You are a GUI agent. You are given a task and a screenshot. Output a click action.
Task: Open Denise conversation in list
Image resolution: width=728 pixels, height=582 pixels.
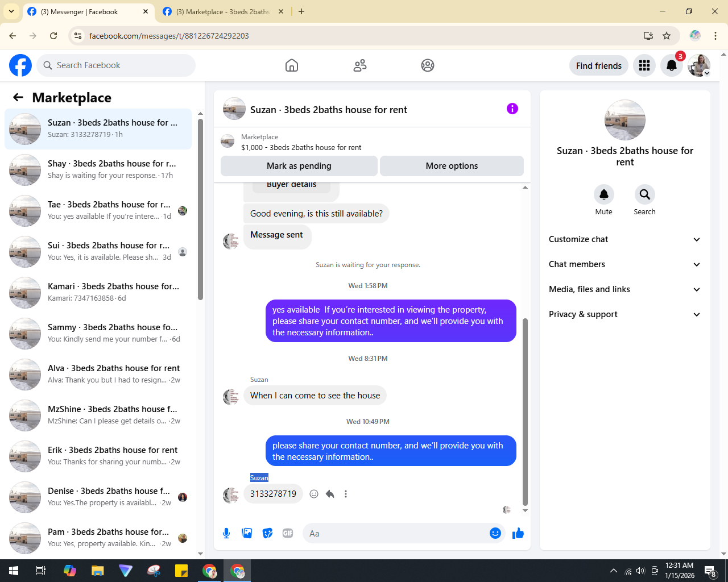coord(98,497)
